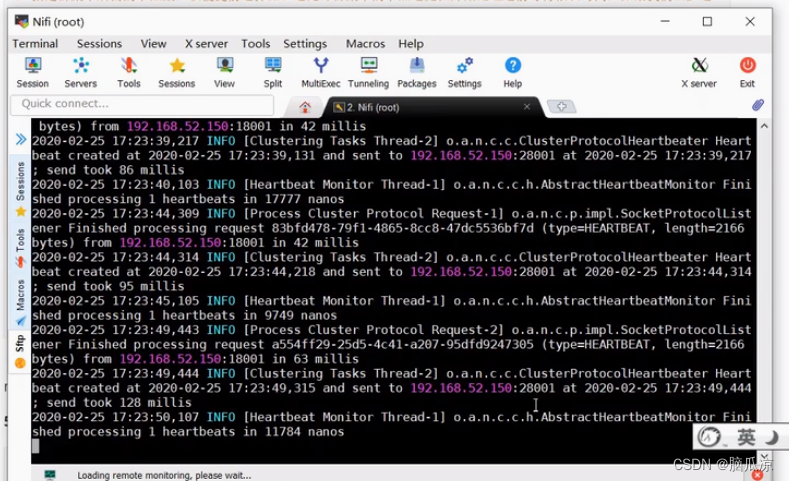This screenshot has width=789, height=481.
Task: Open the Sessions sidebar tab
Action: pos(20,188)
